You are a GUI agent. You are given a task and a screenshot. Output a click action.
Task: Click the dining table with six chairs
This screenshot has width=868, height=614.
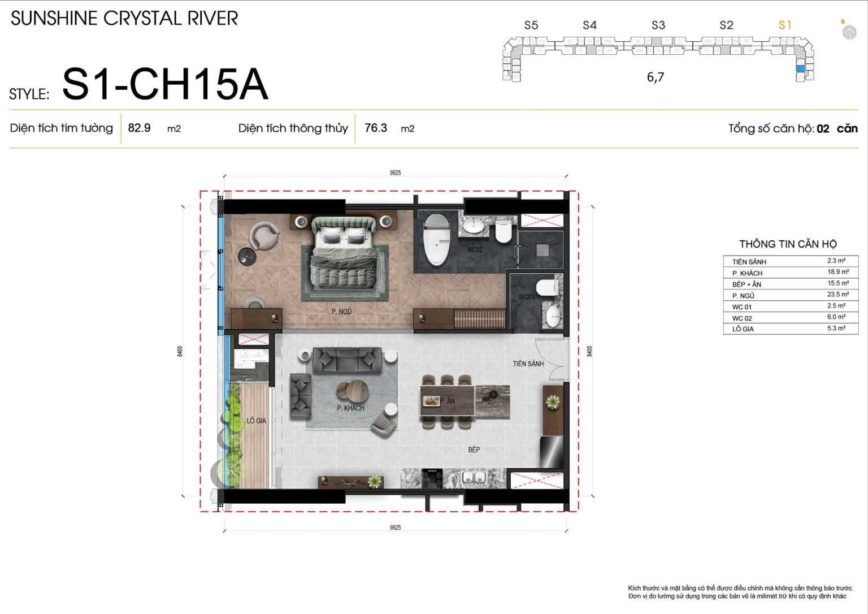coord(448,401)
